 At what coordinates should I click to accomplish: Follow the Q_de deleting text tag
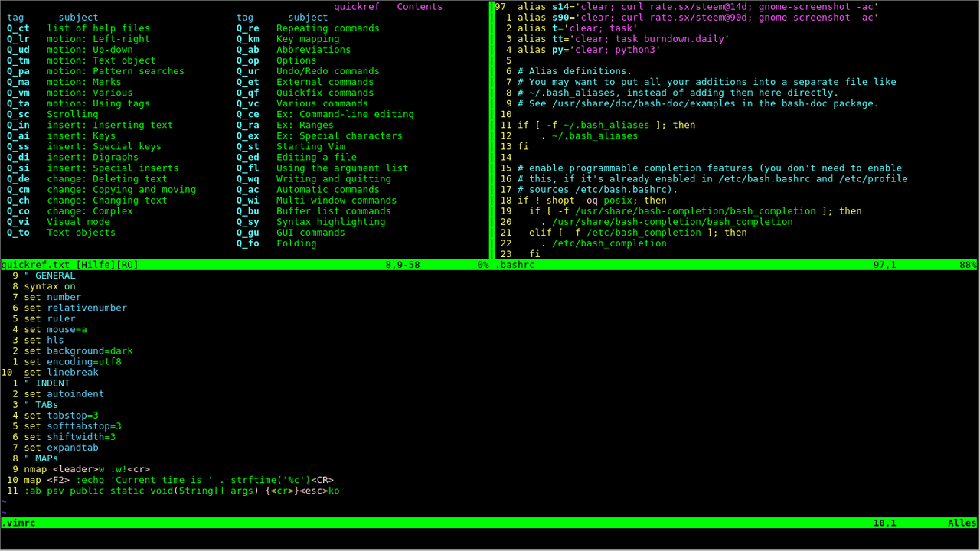(18, 178)
